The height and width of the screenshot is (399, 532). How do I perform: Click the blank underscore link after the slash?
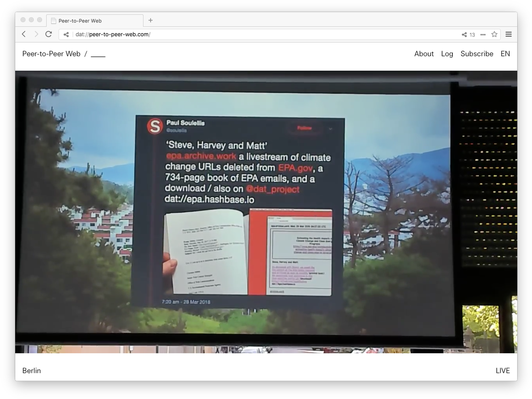(x=98, y=54)
